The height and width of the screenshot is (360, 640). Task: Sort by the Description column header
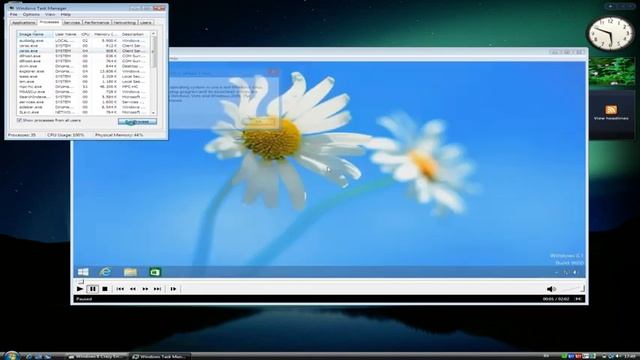pos(134,34)
